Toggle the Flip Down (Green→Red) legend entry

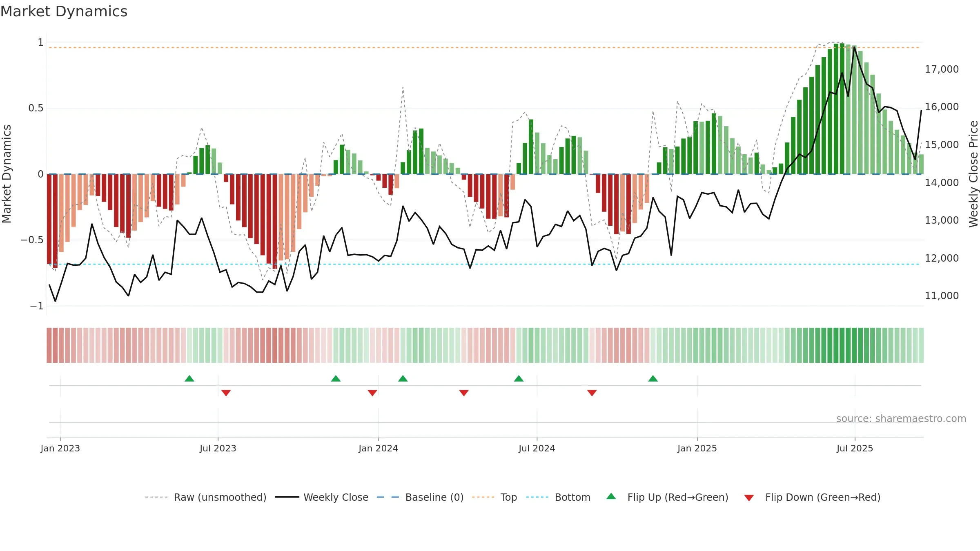(x=812, y=497)
